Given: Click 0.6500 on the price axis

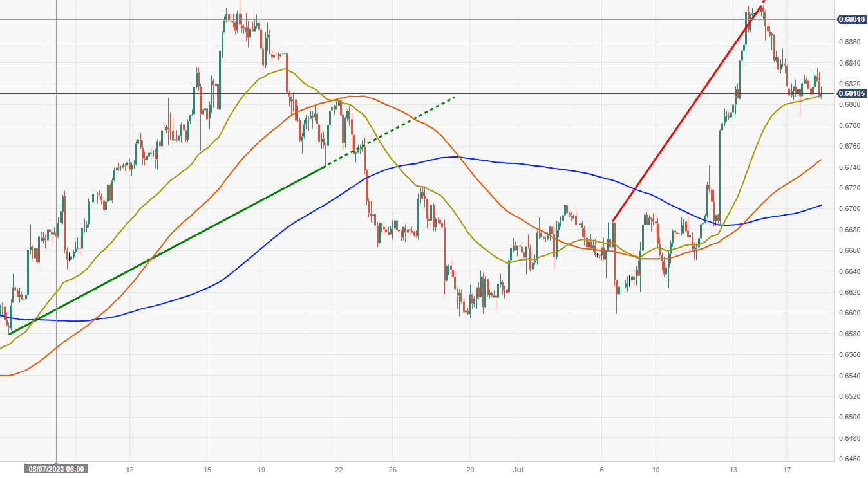Looking at the screenshot, I should 850,417.
